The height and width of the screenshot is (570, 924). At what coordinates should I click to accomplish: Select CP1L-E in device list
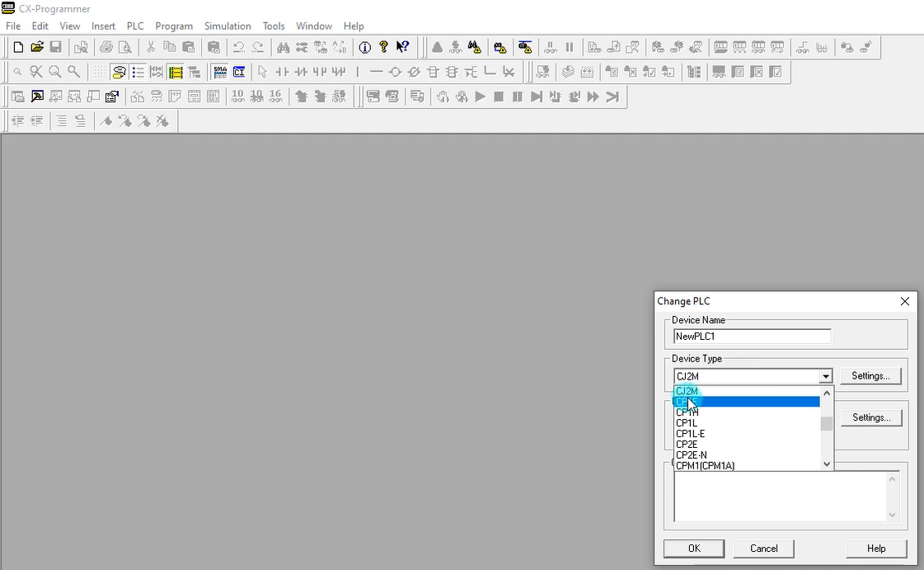click(x=747, y=434)
